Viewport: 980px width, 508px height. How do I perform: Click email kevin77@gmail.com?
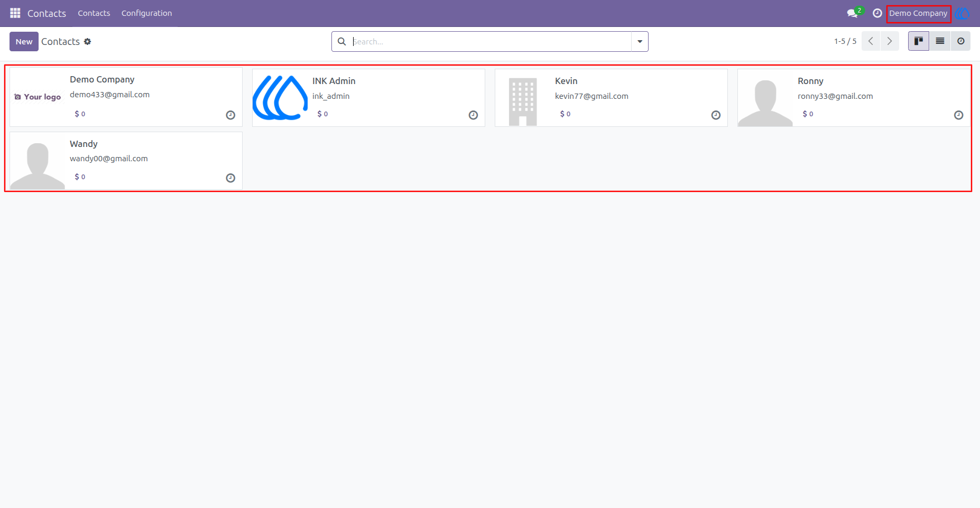pyautogui.click(x=591, y=96)
